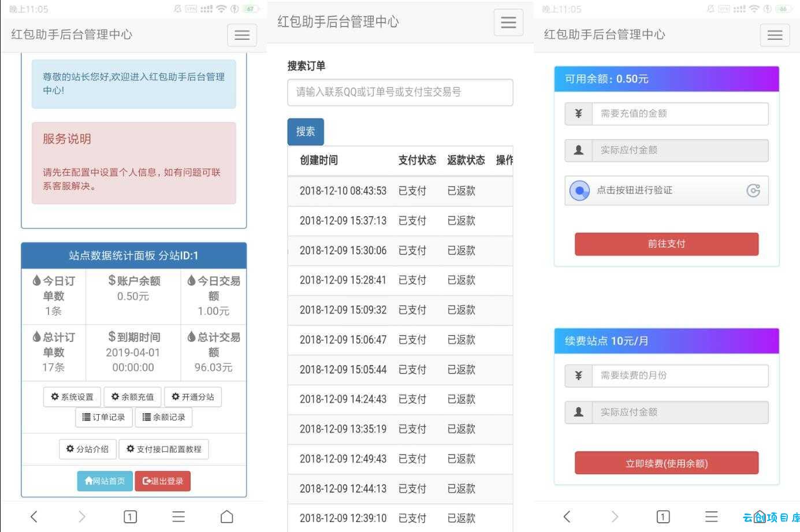Select order row 2018-12-10 08:43:53
The image size is (800, 532).
(400, 191)
